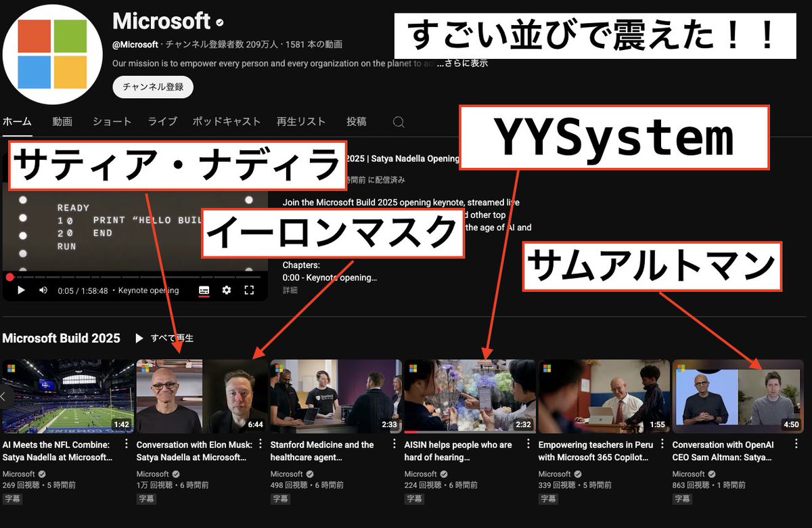The image size is (812, 528).
Task: Mute the video player volume
Action: click(42, 289)
